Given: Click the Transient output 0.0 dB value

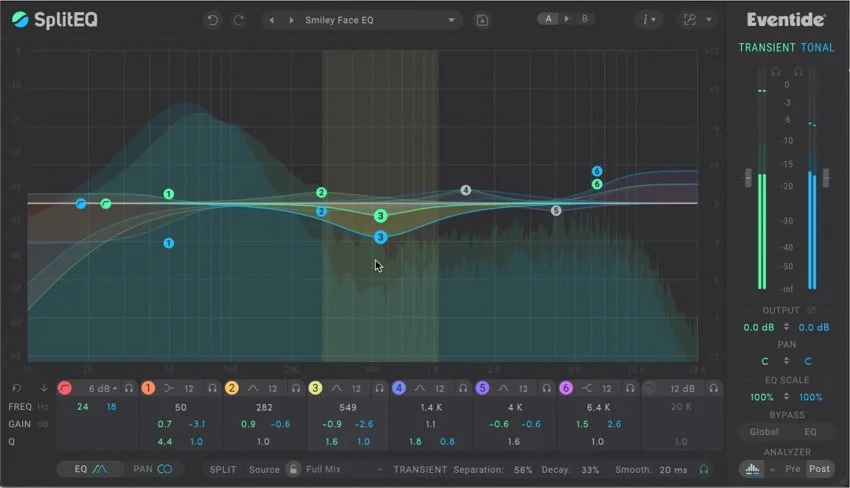Looking at the screenshot, I should [758, 328].
